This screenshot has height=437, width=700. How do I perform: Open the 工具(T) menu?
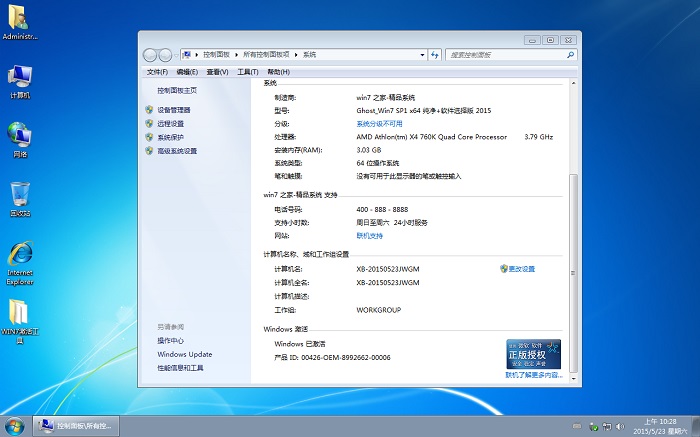247,72
